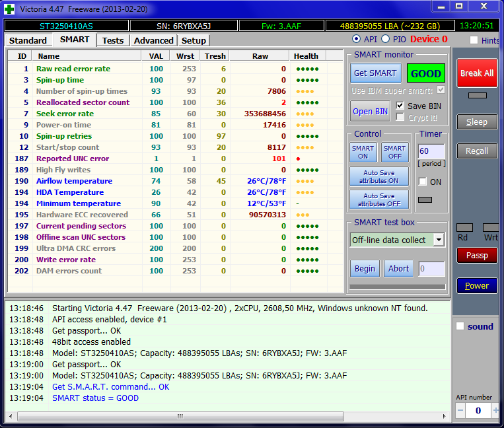The height and width of the screenshot is (428, 504).
Task: Open the Off-line data collect dropdown
Action: tap(439, 240)
